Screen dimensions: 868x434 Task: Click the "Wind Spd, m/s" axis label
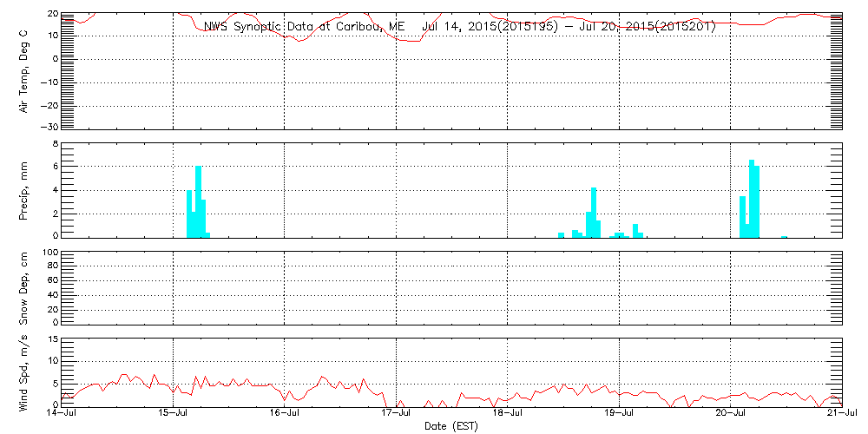[24, 371]
